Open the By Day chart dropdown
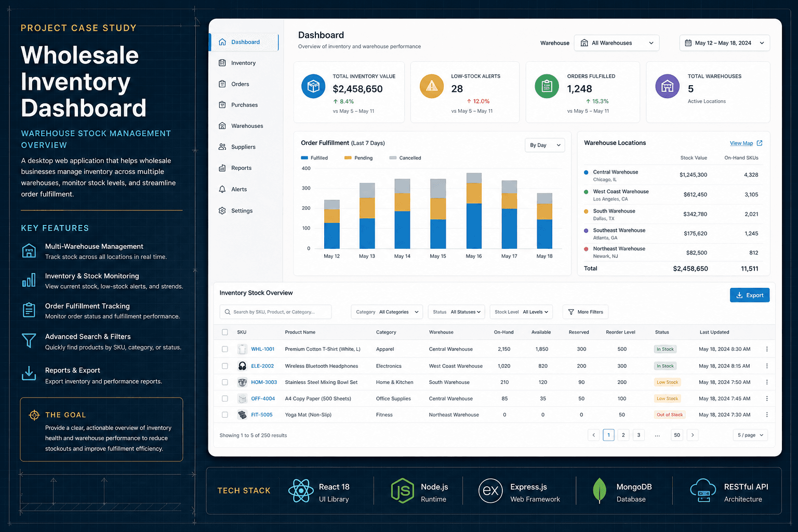798x532 pixels. click(x=544, y=145)
